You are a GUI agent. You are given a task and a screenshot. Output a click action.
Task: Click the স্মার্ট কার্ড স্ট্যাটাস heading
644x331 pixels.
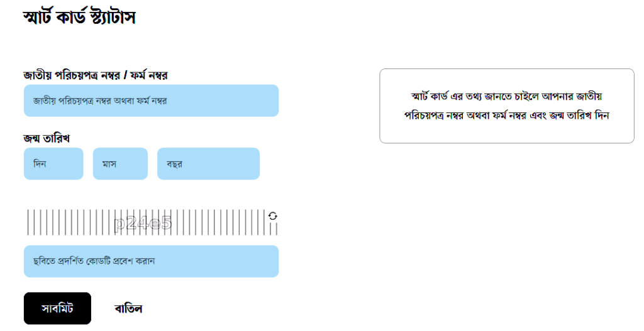click(79, 18)
